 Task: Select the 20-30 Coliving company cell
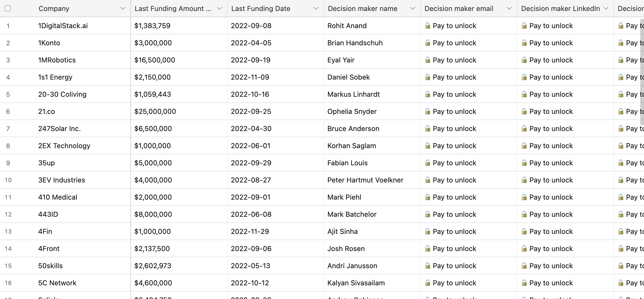tap(83, 94)
